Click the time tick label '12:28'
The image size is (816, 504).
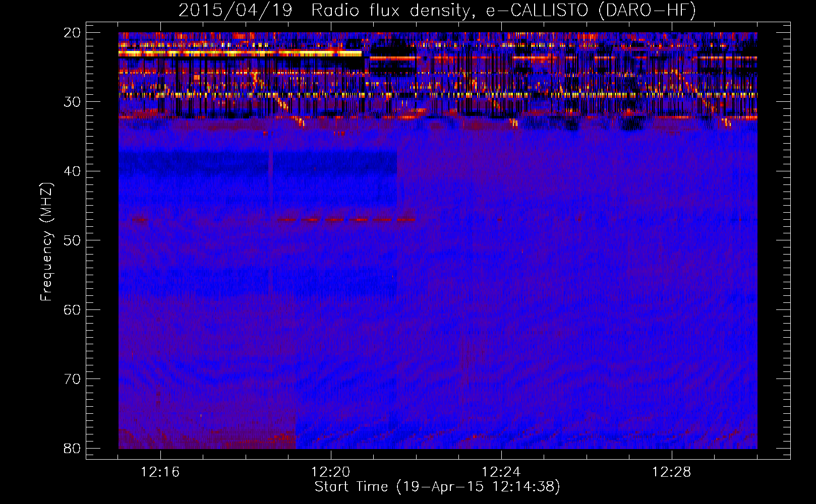point(671,472)
